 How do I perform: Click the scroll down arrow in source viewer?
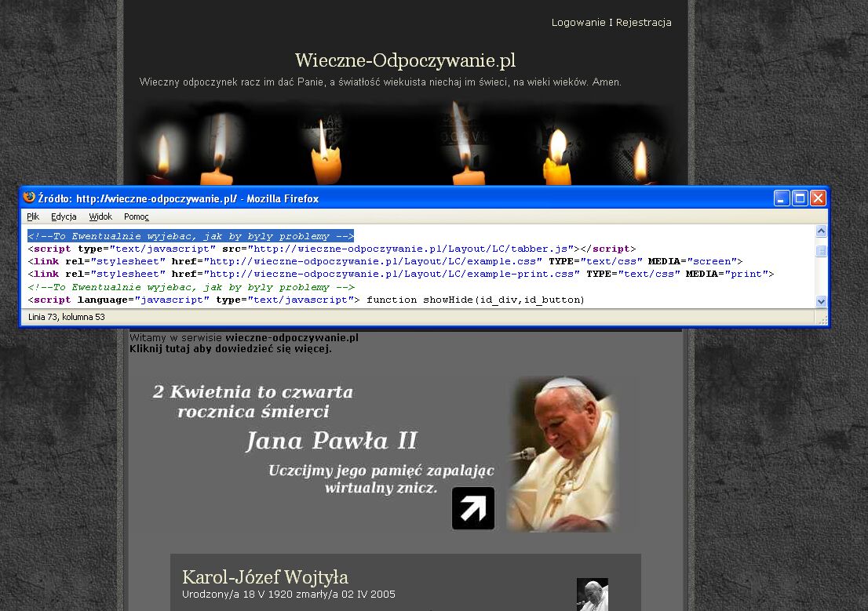821,301
